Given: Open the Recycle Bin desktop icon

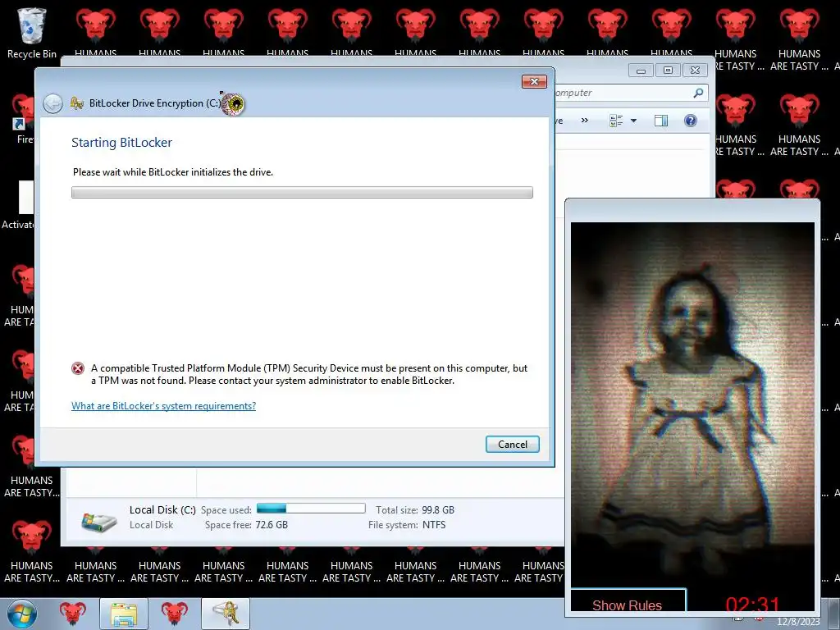Looking at the screenshot, I should (x=31, y=33).
